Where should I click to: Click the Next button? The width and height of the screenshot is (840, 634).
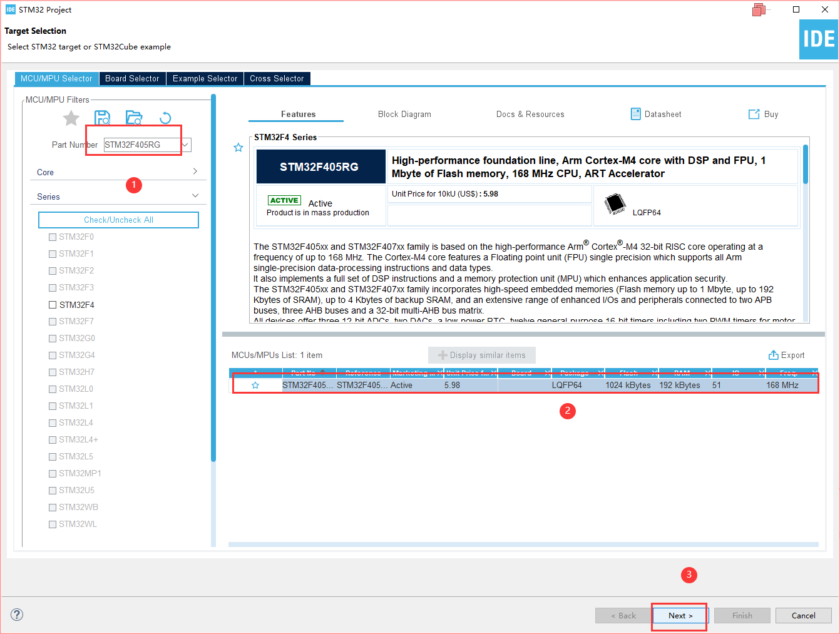(x=680, y=616)
